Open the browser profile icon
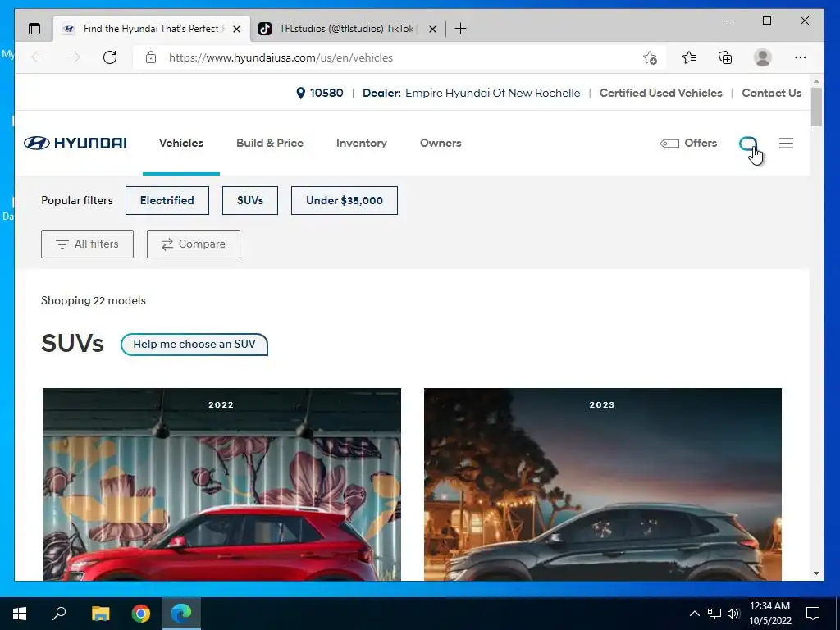Screen dimensions: 840x630 coord(762,57)
